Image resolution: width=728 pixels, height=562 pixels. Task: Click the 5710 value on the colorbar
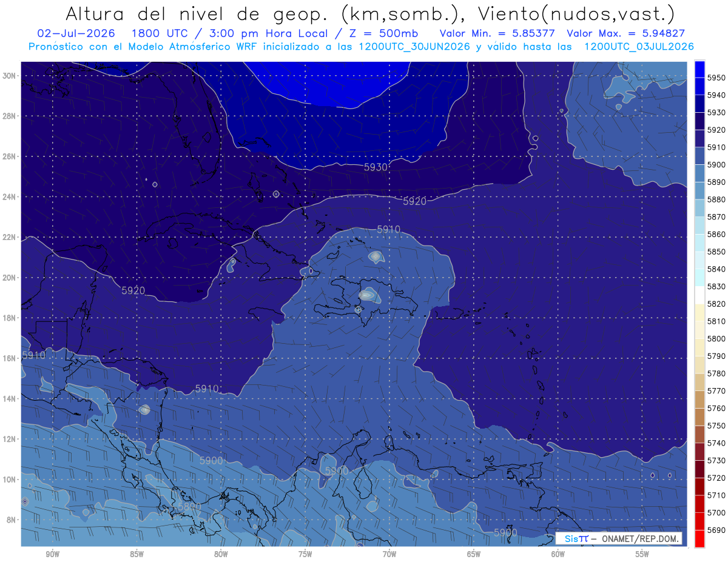pyautogui.click(x=716, y=495)
